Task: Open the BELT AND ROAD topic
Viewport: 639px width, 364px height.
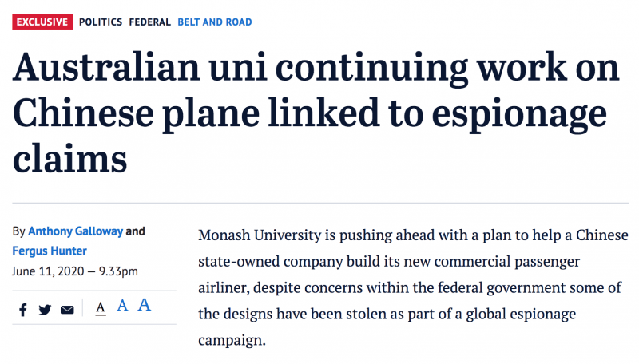Action: pos(215,22)
